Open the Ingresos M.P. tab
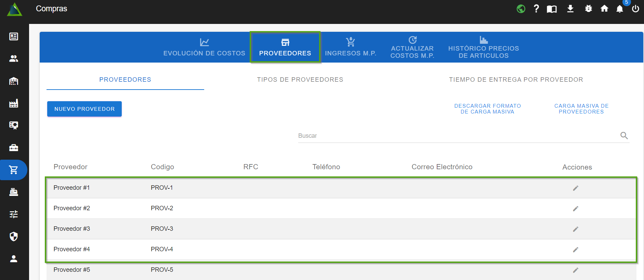The image size is (644, 280). tap(351, 47)
